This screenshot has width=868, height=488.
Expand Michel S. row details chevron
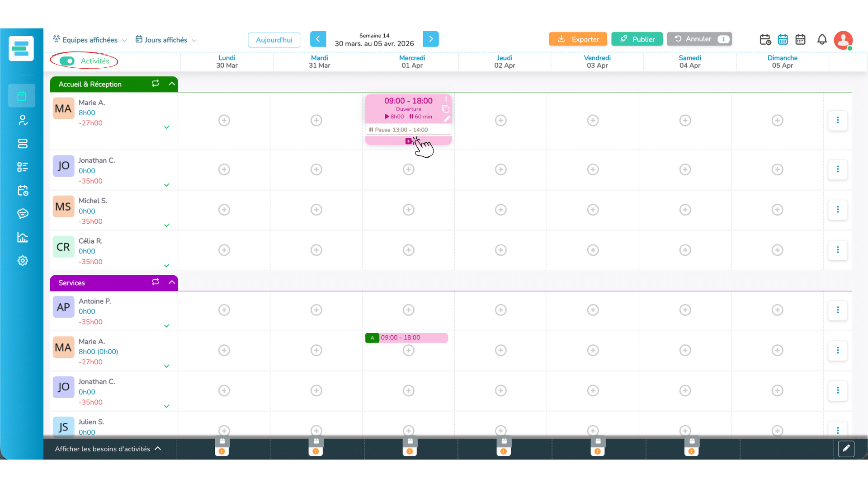pos(167,225)
